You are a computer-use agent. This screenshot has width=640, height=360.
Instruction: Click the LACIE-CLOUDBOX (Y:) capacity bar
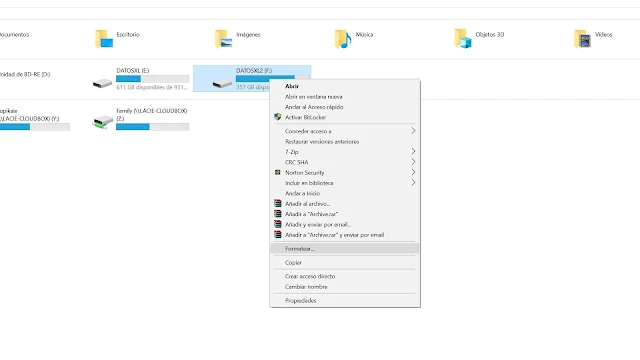click(34, 127)
